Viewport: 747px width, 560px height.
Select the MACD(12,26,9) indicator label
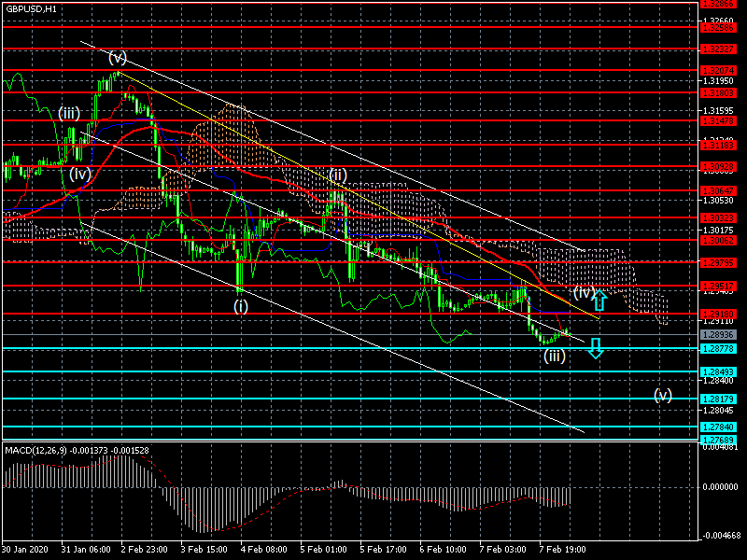tap(35, 450)
